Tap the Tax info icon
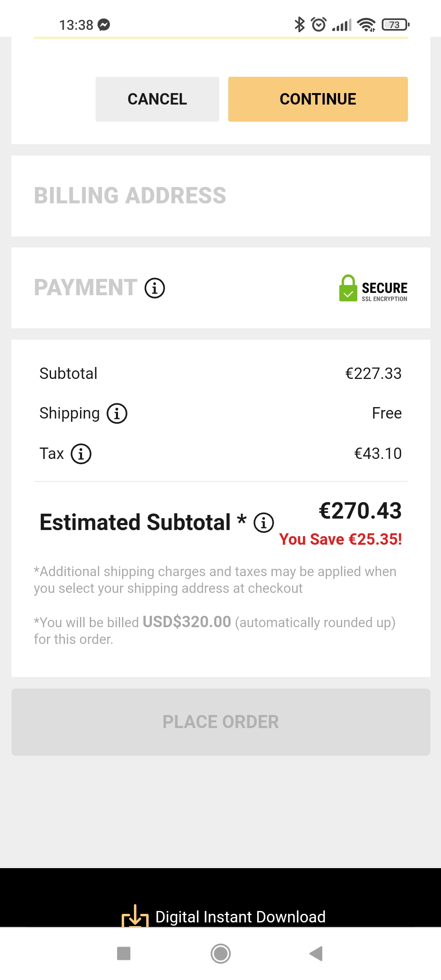Image resolution: width=441 pixels, height=980 pixels. pos(81,454)
